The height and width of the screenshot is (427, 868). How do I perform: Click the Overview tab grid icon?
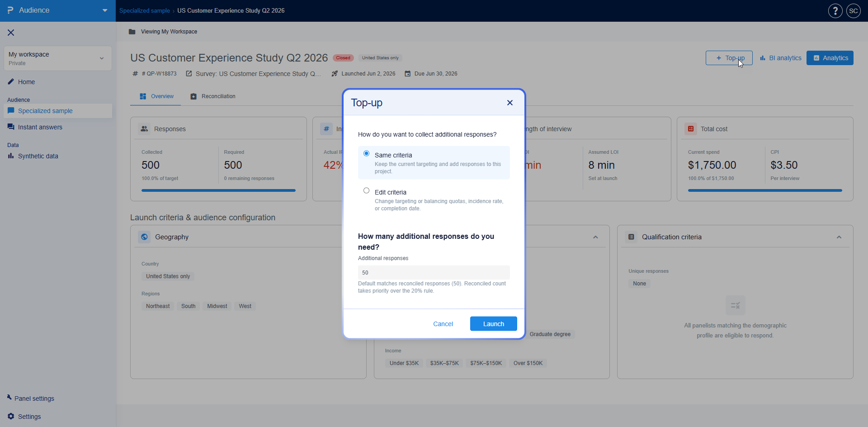143,96
